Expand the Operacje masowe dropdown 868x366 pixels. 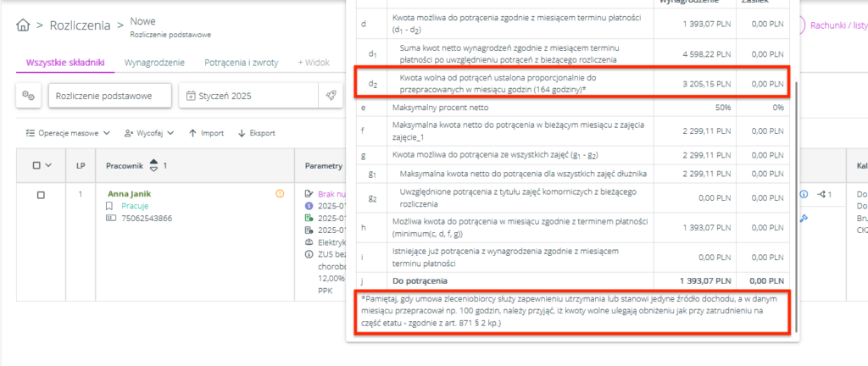click(x=68, y=133)
